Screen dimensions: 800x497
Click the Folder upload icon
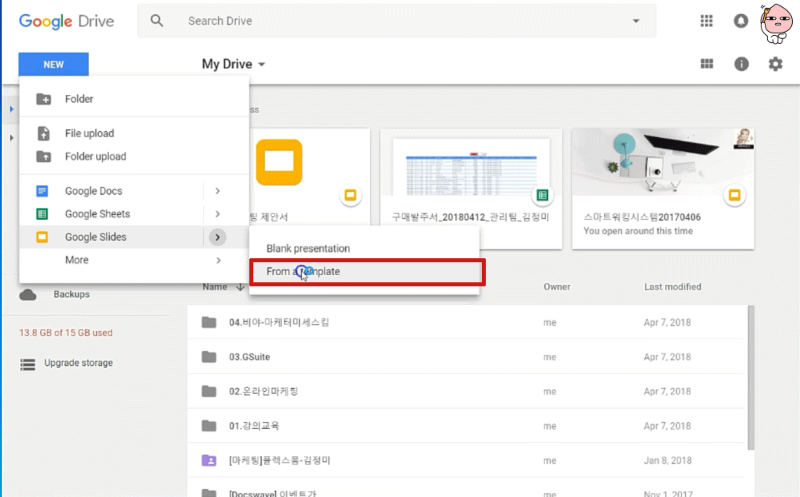pos(43,156)
